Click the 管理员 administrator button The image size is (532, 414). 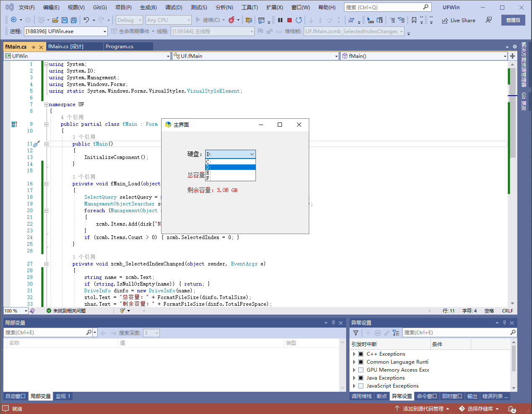pyautogui.click(x=513, y=20)
